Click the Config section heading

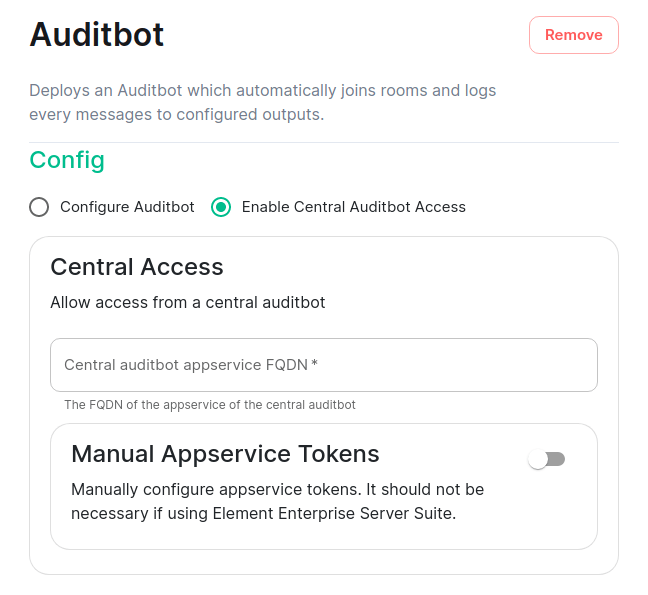pyautogui.click(x=67, y=160)
